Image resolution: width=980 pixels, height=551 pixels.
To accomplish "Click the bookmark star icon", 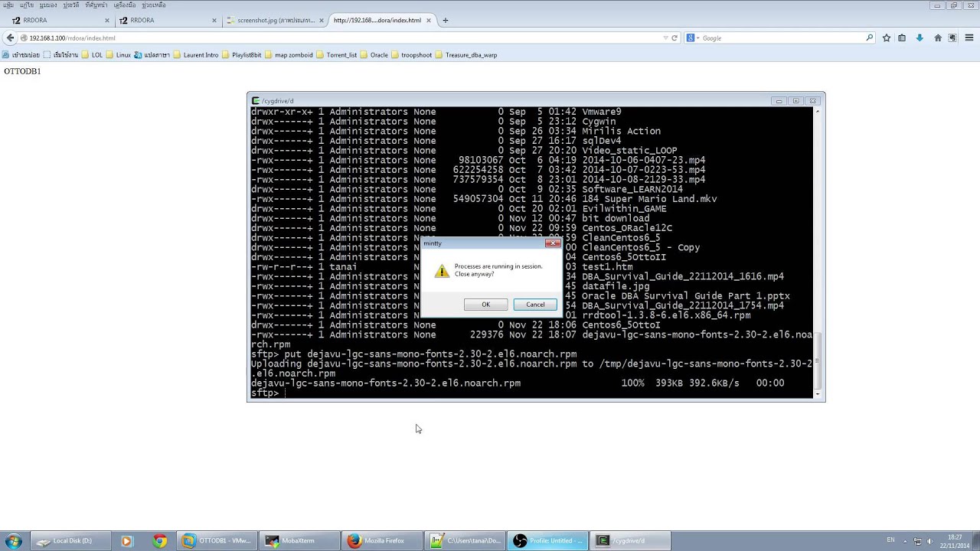I will tap(887, 37).
